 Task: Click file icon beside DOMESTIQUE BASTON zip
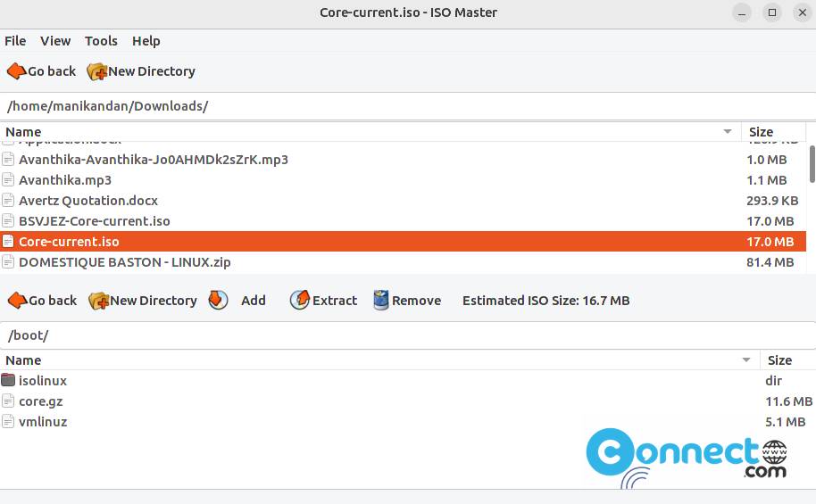coord(8,262)
